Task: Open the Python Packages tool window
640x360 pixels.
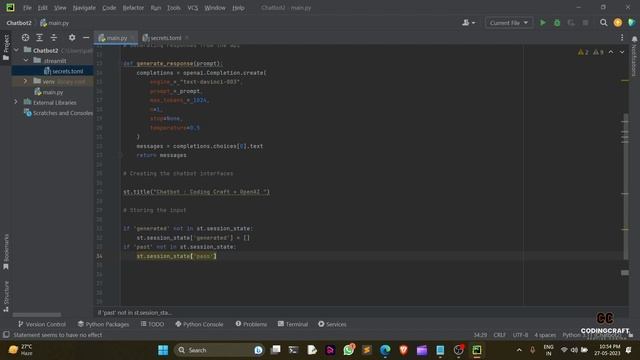Action: click(103, 324)
